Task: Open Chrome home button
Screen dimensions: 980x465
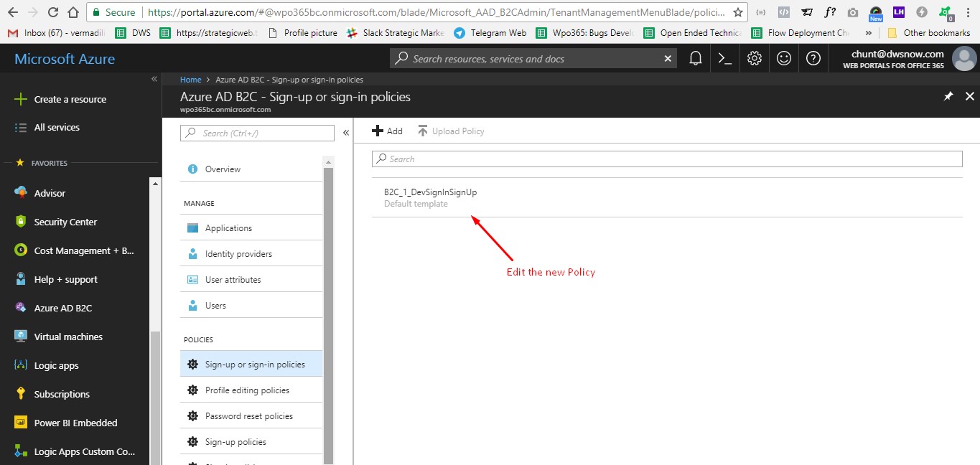Action: (x=73, y=12)
